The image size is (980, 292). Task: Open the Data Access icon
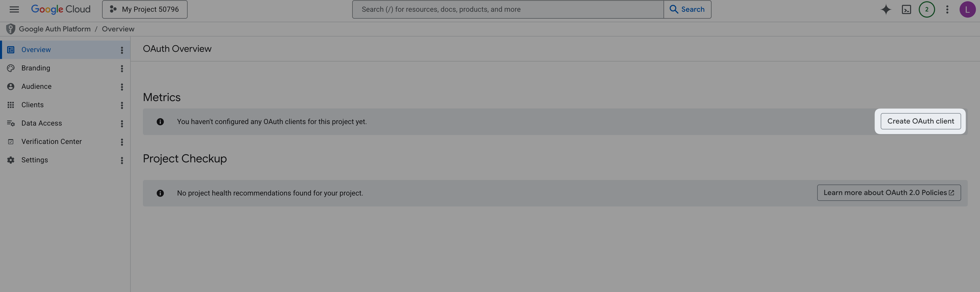pyautogui.click(x=10, y=123)
